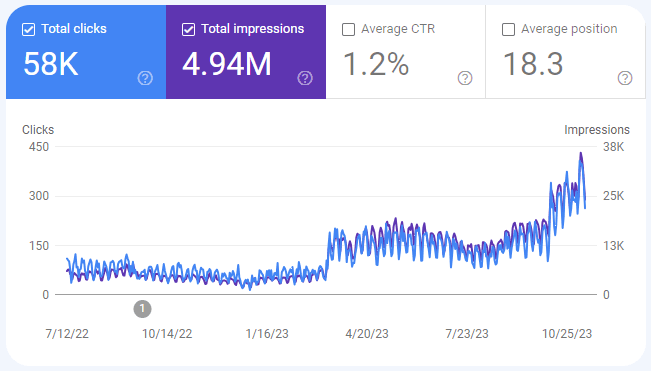This screenshot has height=371, width=651.
Task: Click the 7/12/22 date axis label
Action: (67, 334)
